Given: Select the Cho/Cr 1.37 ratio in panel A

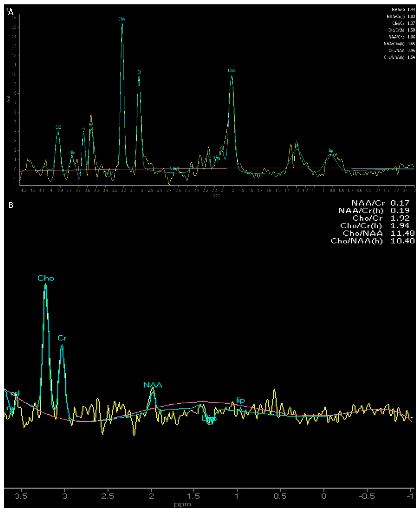Looking at the screenshot, I should (x=403, y=23).
